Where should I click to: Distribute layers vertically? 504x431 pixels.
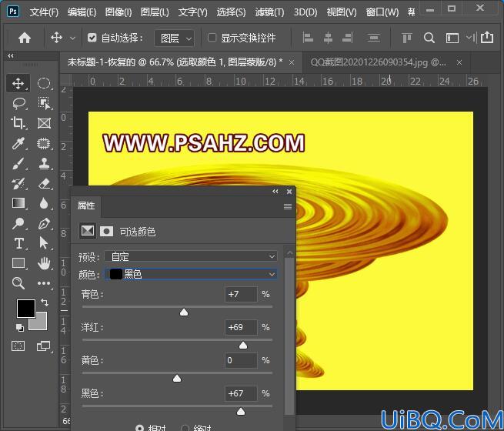[373, 38]
